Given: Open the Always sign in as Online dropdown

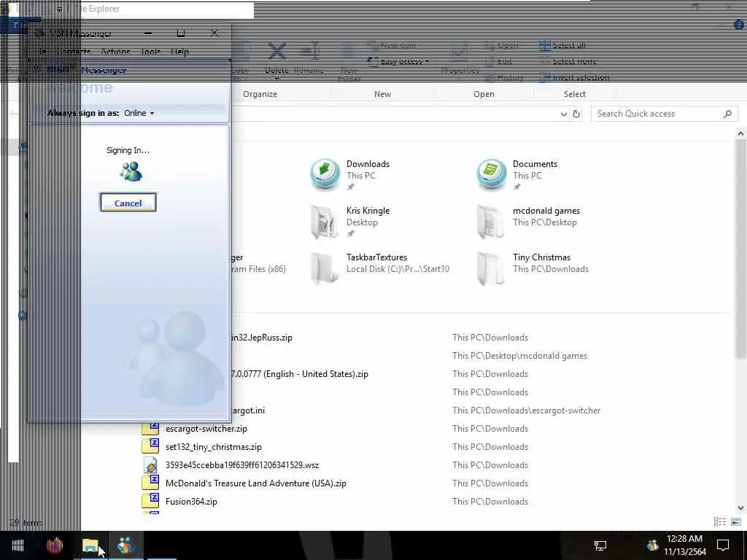Looking at the screenshot, I should click(139, 113).
